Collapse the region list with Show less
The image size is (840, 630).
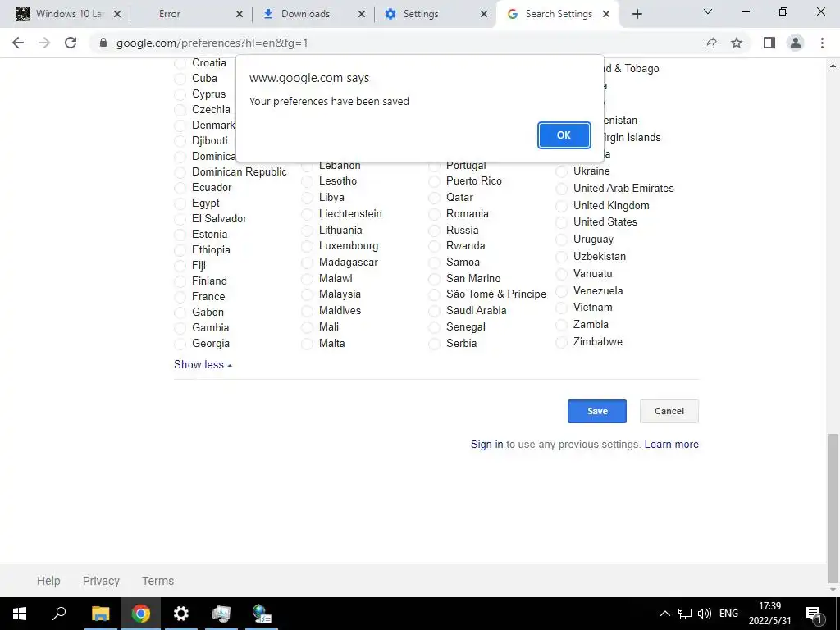pyautogui.click(x=203, y=364)
